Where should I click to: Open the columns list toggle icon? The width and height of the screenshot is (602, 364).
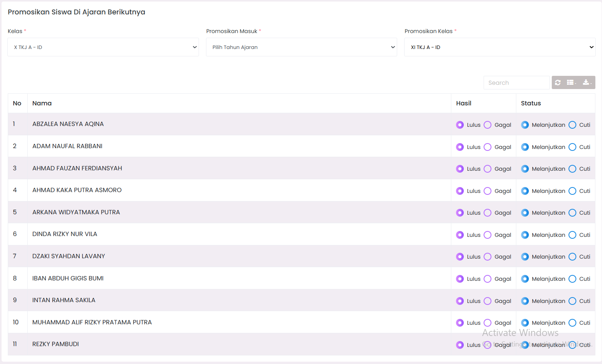coord(571,82)
